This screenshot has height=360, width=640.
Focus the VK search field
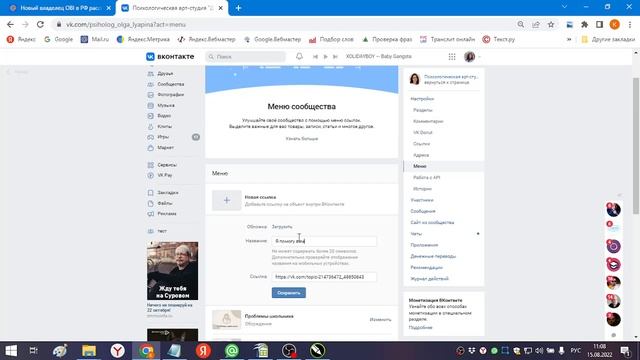[x=245, y=57]
